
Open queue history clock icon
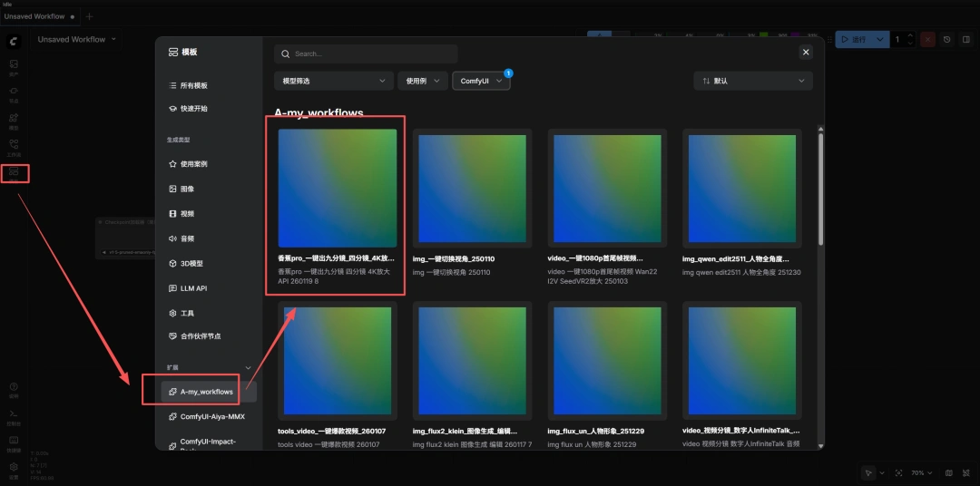(x=946, y=40)
